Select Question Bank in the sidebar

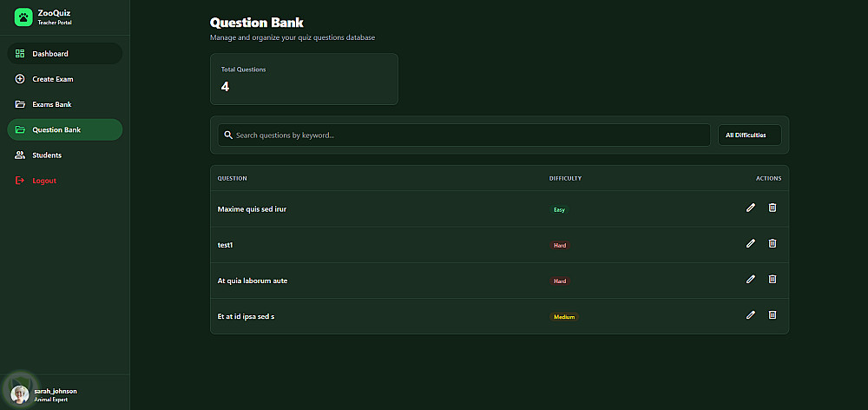[x=64, y=129]
